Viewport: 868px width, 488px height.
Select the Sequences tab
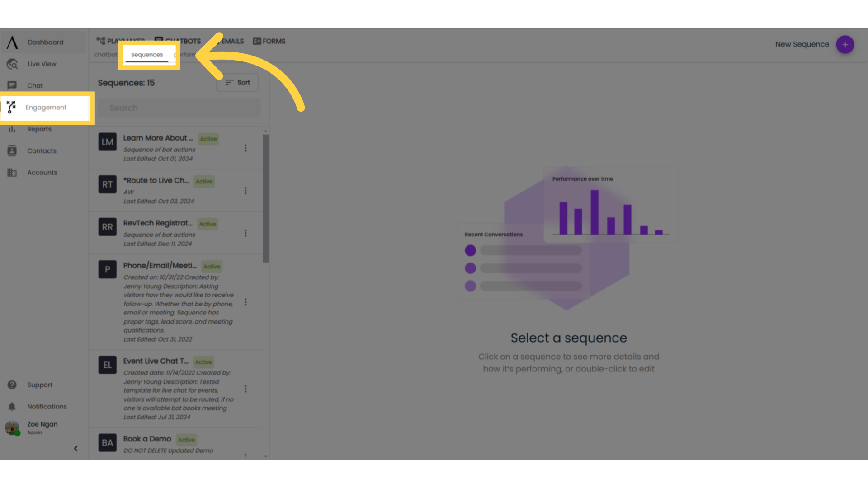(147, 54)
